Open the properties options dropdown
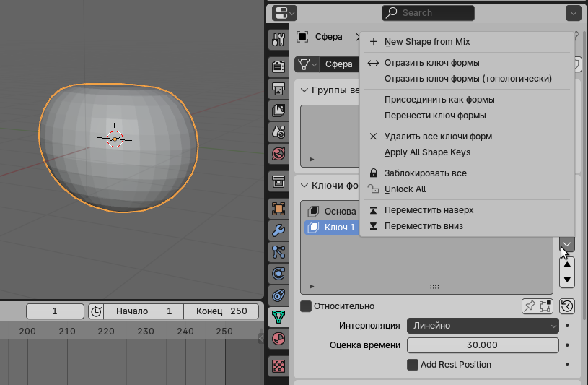 [574, 13]
